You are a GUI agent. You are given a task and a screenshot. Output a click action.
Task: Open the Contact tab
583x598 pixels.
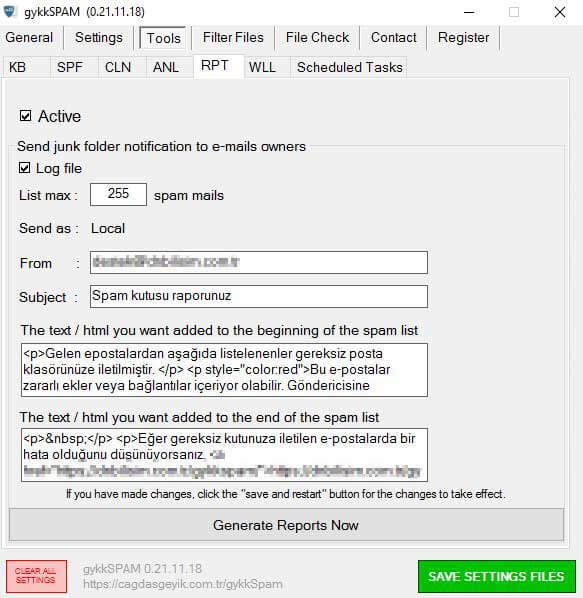393,38
